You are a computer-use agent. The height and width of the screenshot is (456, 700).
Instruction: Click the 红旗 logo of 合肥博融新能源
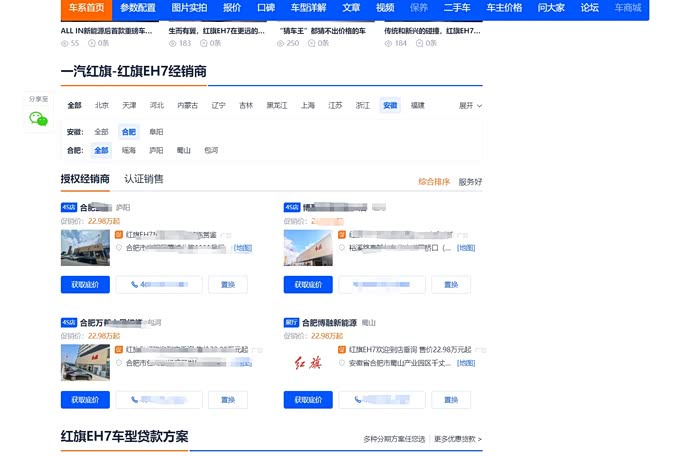coord(307,361)
